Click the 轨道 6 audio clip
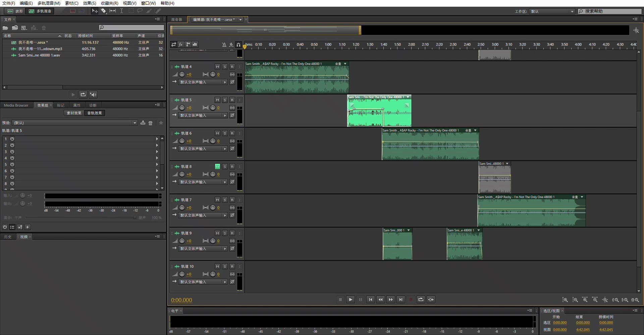The height and width of the screenshot is (335, 644). click(x=430, y=144)
